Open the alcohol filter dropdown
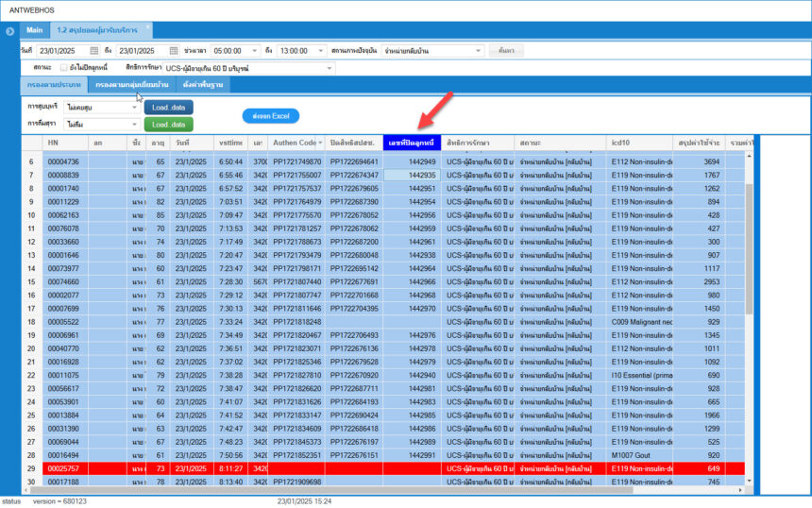This screenshot has height=508, width=812. click(135, 125)
